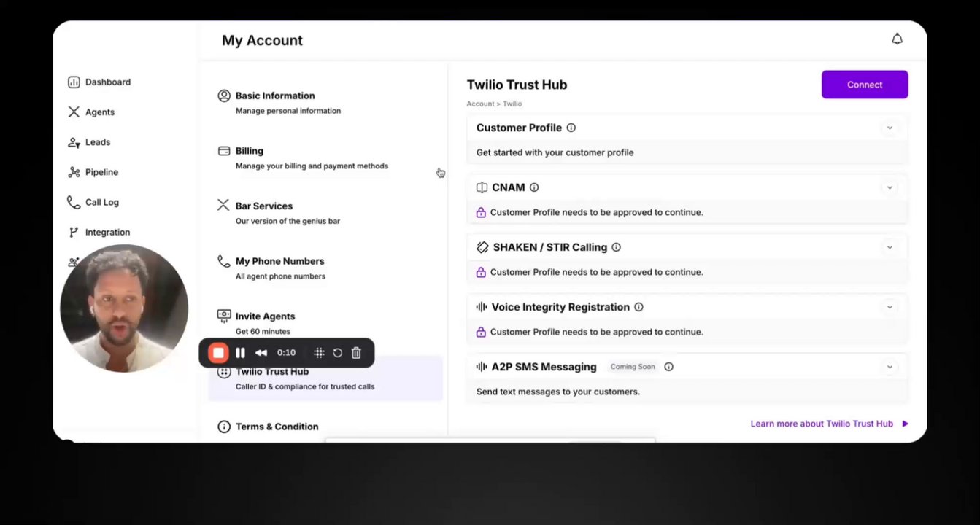This screenshot has width=980, height=525.
Task: Click the Call Log phone icon
Action: (x=74, y=202)
